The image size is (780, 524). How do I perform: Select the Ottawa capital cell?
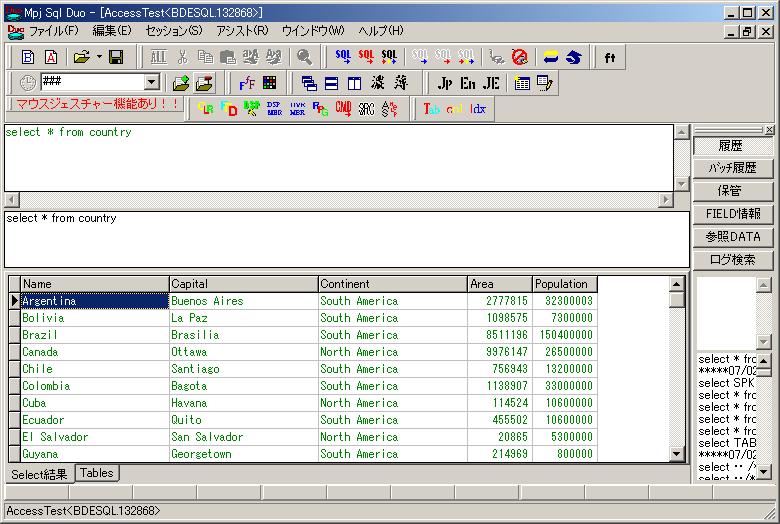(244, 352)
